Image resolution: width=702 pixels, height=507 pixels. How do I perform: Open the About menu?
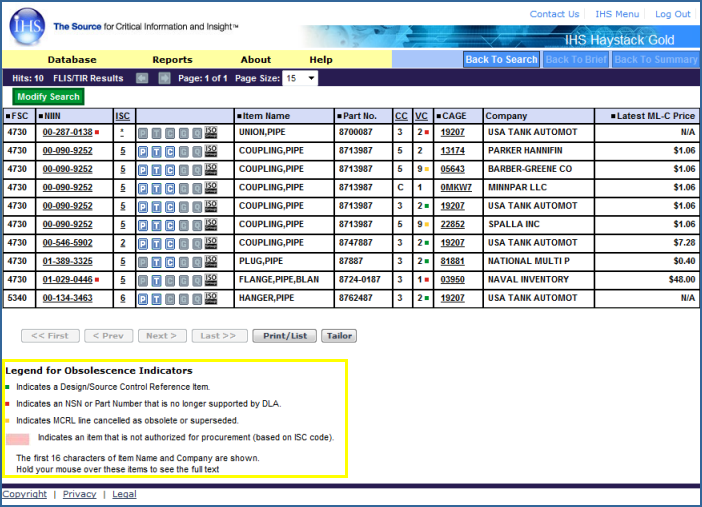pos(256,60)
